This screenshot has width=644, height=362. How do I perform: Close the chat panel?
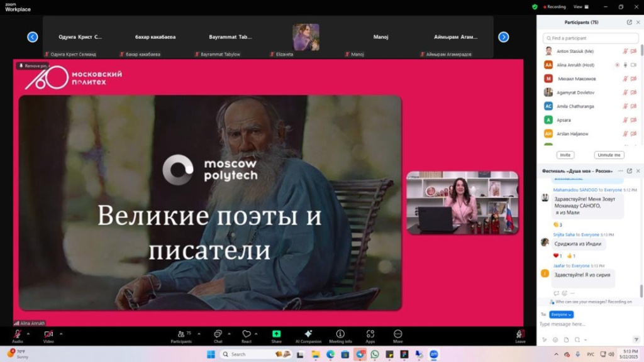click(638, 171)
